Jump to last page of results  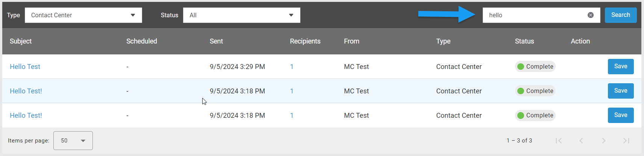click(626, 141)
